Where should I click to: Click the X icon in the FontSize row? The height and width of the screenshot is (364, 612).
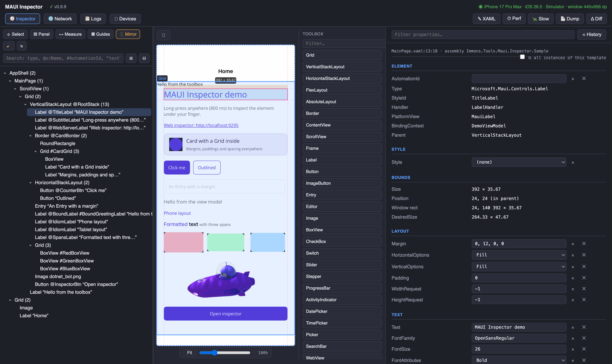[584, 349]
